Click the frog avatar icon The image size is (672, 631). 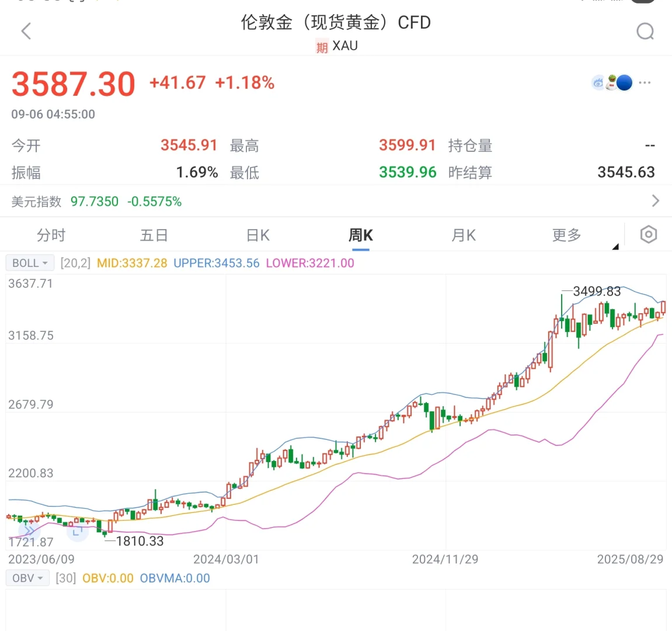coord(612,82)
